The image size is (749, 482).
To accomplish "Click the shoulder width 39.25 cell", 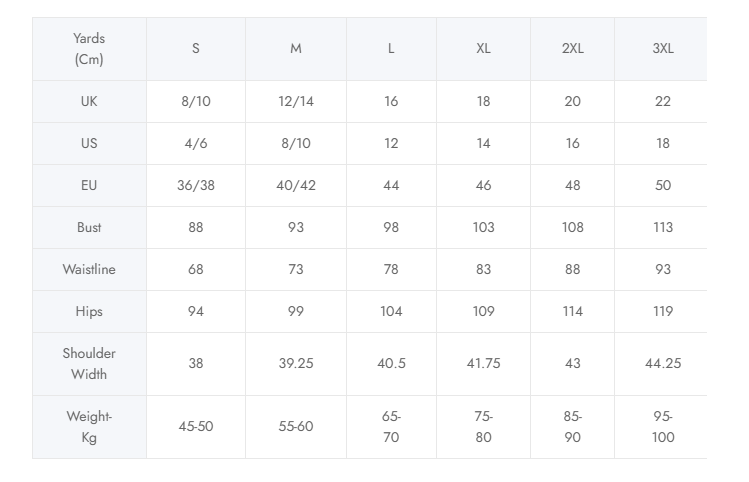I will click(x=296, y=363).
